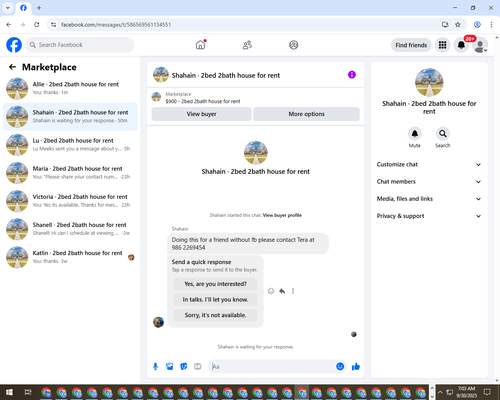The height and width of the screenshot is (400, 500).
Task: Reply to the message using the arrow icon
Action: point(282,291)
